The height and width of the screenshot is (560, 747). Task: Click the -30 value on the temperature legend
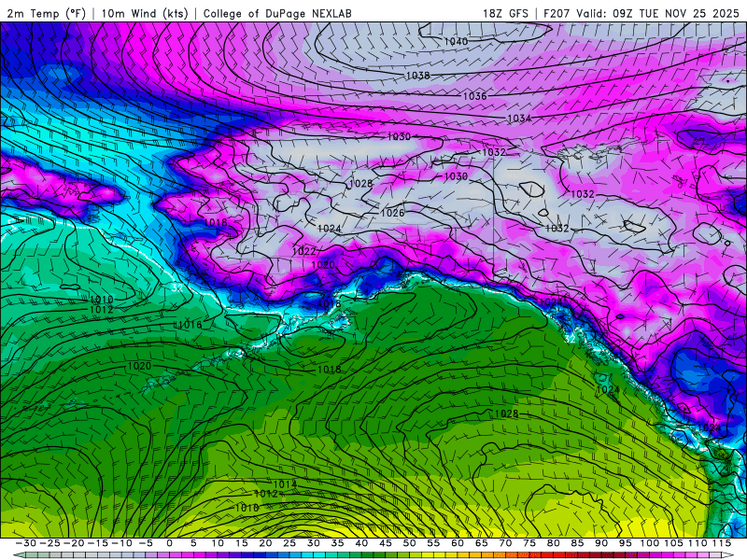coord(26,543)
